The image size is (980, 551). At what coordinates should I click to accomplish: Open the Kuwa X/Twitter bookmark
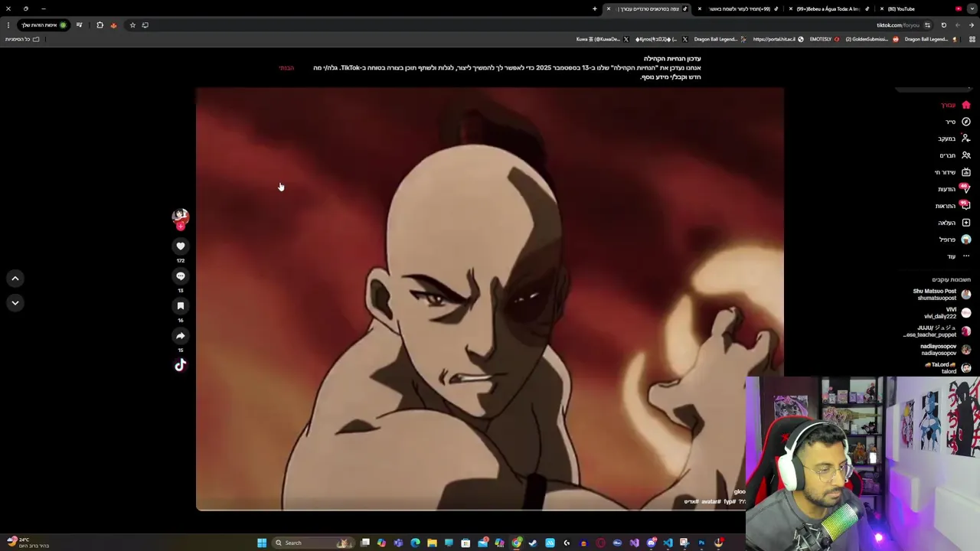coord(603,39)
